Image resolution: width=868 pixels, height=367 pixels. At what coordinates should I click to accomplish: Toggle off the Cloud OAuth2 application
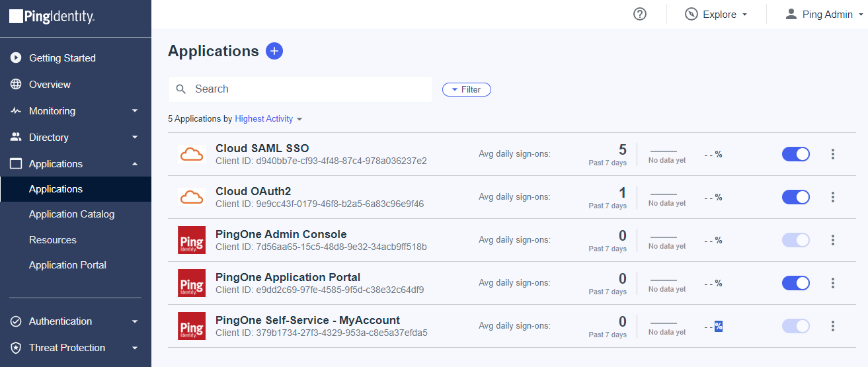[x=795, y=197]
